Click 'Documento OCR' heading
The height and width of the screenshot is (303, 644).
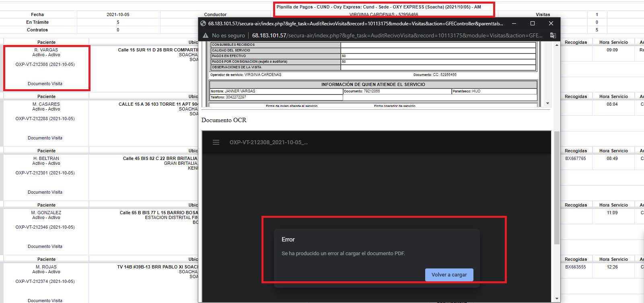224,120
